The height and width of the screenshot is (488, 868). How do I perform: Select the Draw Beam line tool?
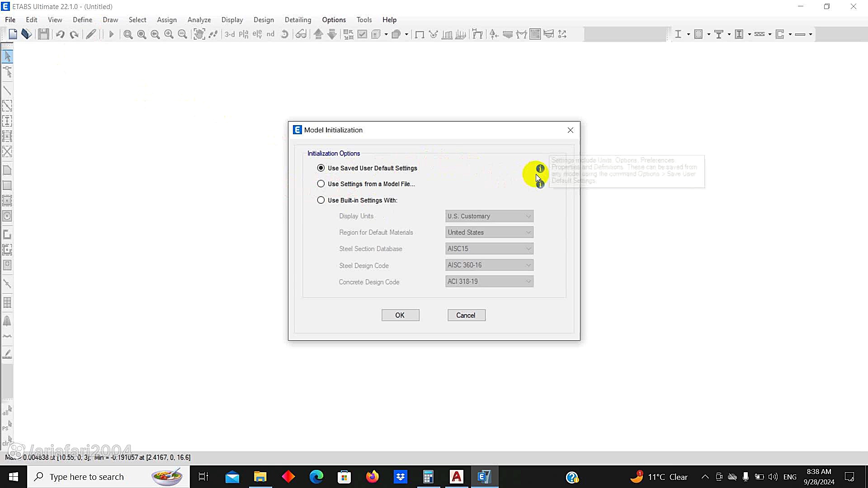point(7,90)
